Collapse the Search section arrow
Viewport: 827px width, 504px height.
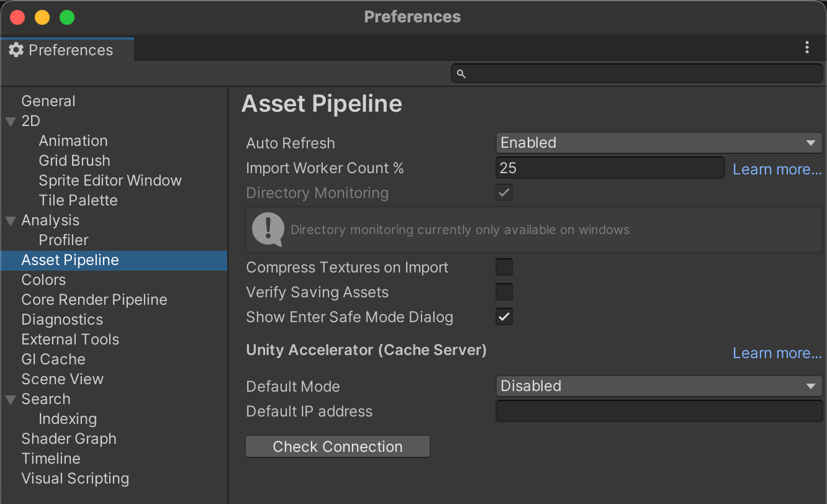pos(11,399)
